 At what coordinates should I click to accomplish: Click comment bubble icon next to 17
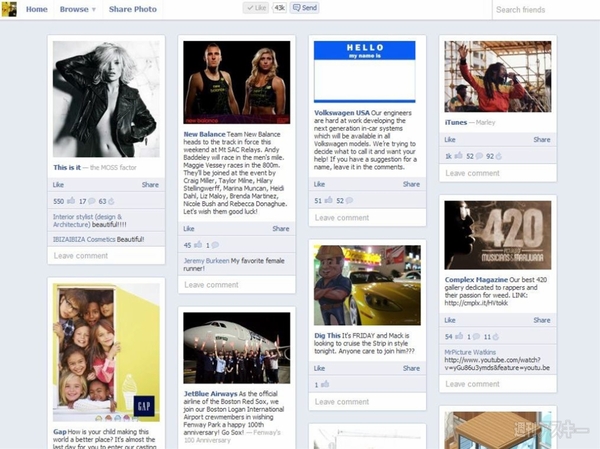(92, 201)
